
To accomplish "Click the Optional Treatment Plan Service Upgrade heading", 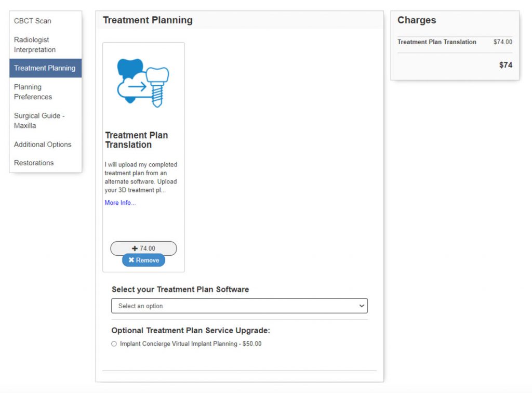I will (191, 331).
